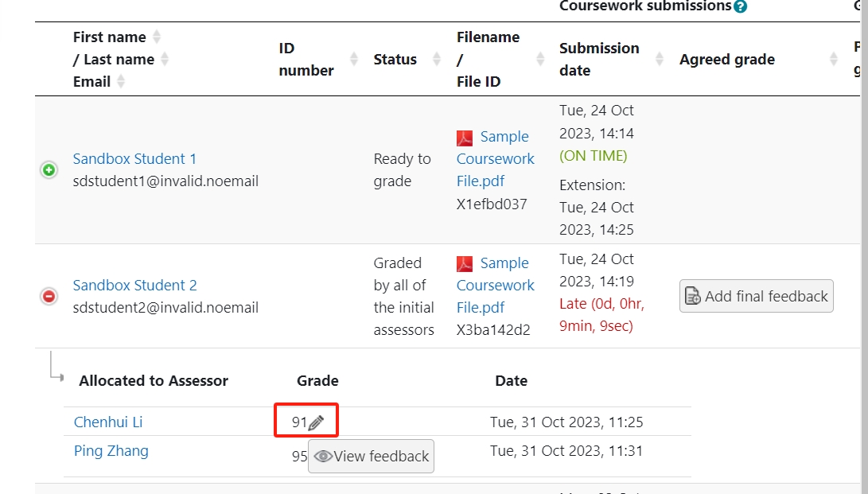Expand Sandbox Student 1's row details
Viewport: 868px width, 494px height.
tap(48, 169)
